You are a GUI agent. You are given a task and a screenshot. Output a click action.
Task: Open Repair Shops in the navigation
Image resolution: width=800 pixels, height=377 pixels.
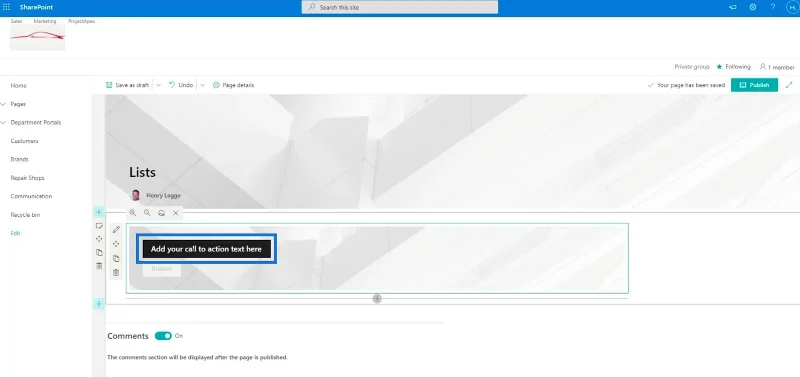tap(28, 178)
